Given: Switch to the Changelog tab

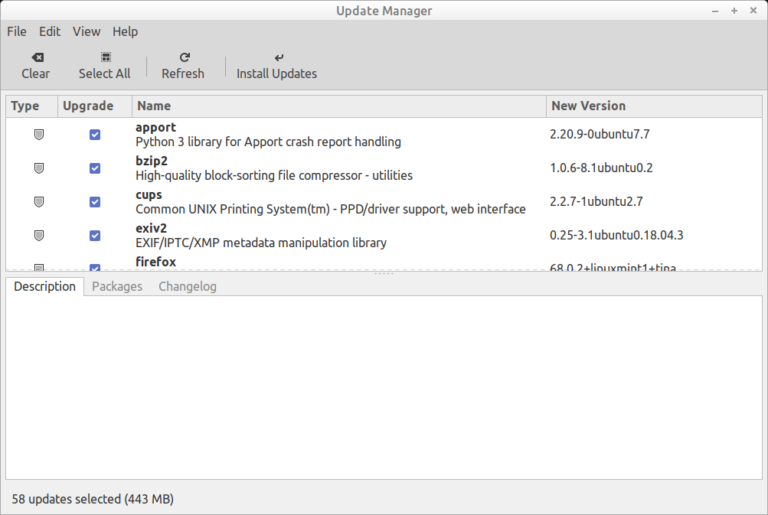Looking at the screenshot, I should click(187, 286).
